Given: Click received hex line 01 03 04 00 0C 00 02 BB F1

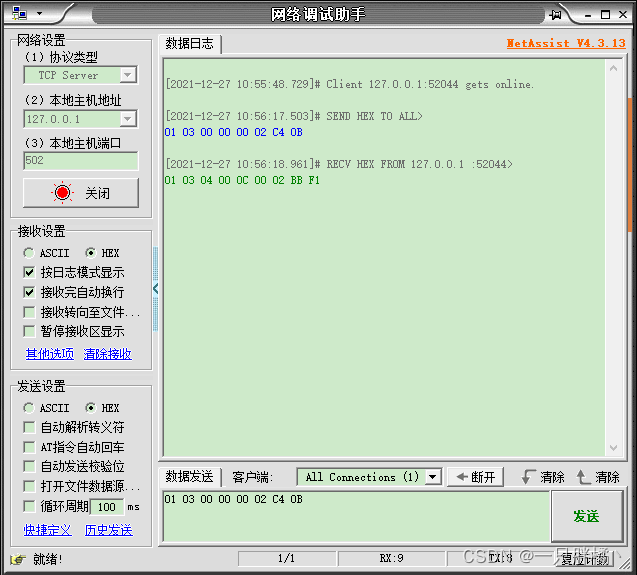Looking at the screenshot, I should pyautogui.click(x=242, y=180).
